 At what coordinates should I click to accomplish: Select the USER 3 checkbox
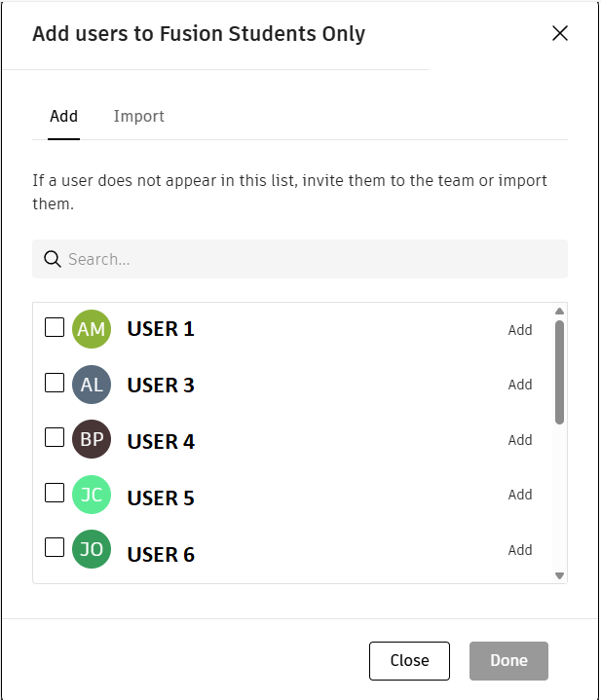point(55,383)
